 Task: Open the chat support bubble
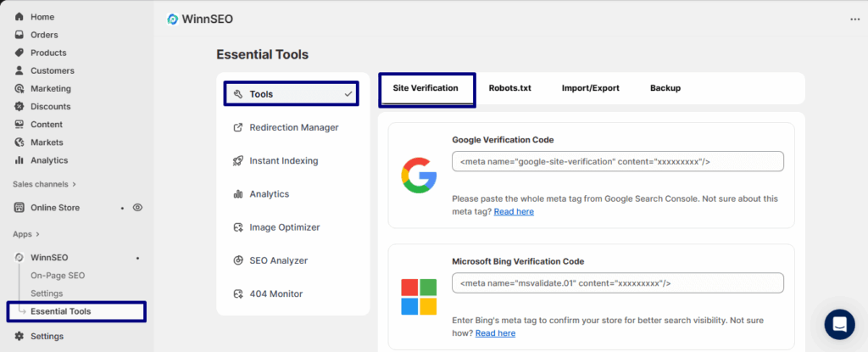pyautogui.click(x=840, y=324)
